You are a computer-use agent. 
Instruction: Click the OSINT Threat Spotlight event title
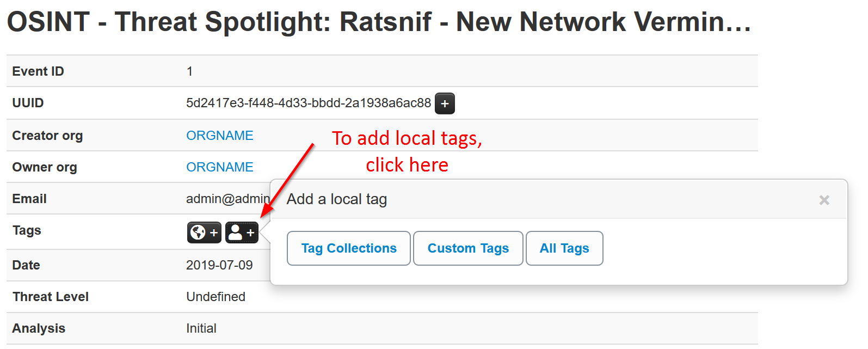click(379, 22)
